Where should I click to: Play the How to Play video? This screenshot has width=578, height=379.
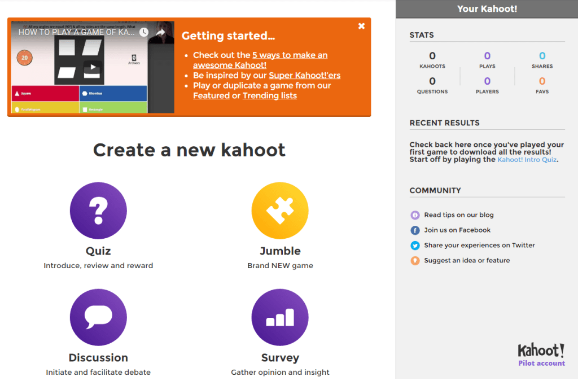click(93, 67)
